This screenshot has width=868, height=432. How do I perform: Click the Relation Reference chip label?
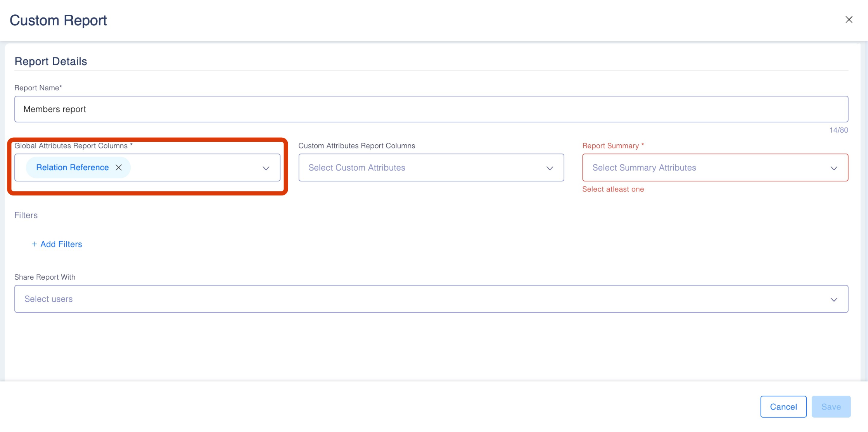click(x=72, y=168)
